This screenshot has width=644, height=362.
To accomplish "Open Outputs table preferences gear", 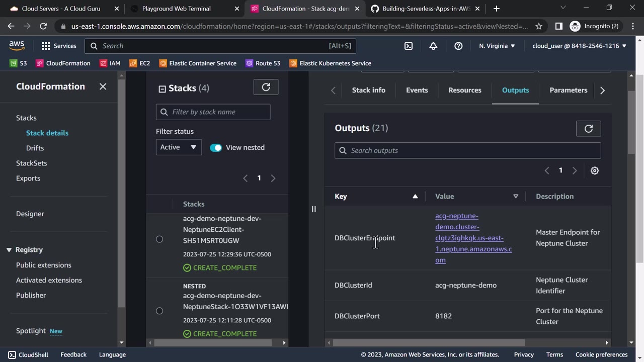I will [x=594, y=170].
